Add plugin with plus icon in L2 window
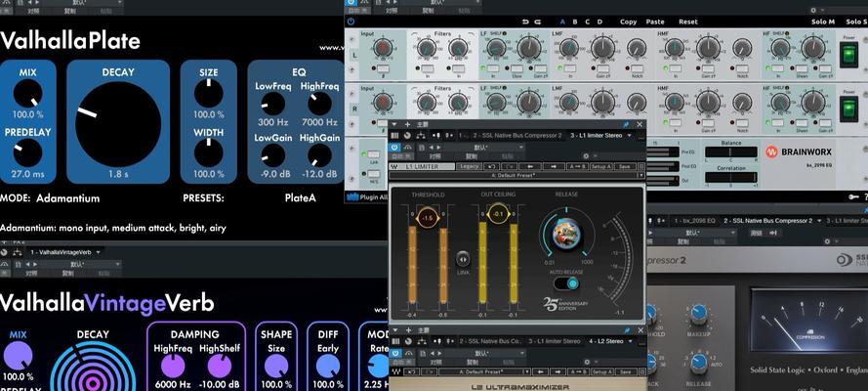Image resolution: width=868 pixels, height=391 pixels. [x=408, y=330]
